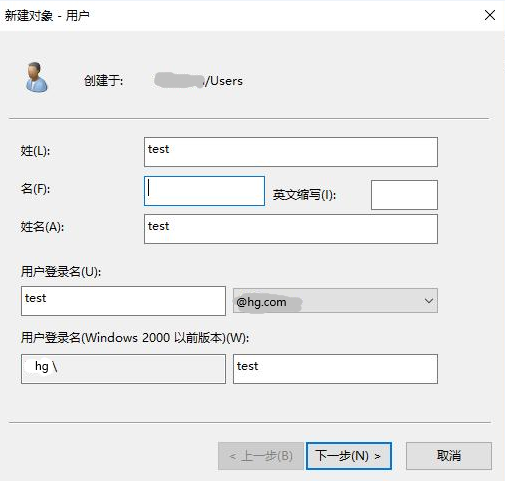Select the 姓名(A) full name field
The height and width of the screenshot is (481, 505).
(291, 229)
